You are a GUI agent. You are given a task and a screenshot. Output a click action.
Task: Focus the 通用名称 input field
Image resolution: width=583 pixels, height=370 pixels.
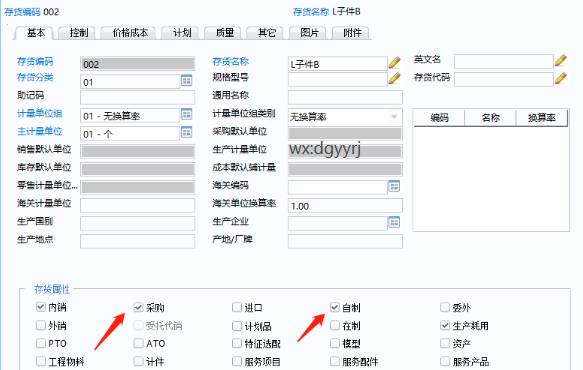[345, 97]
